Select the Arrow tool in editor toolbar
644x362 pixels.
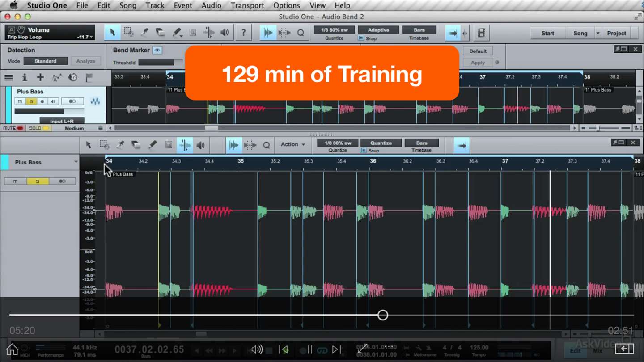click(88, 145)
